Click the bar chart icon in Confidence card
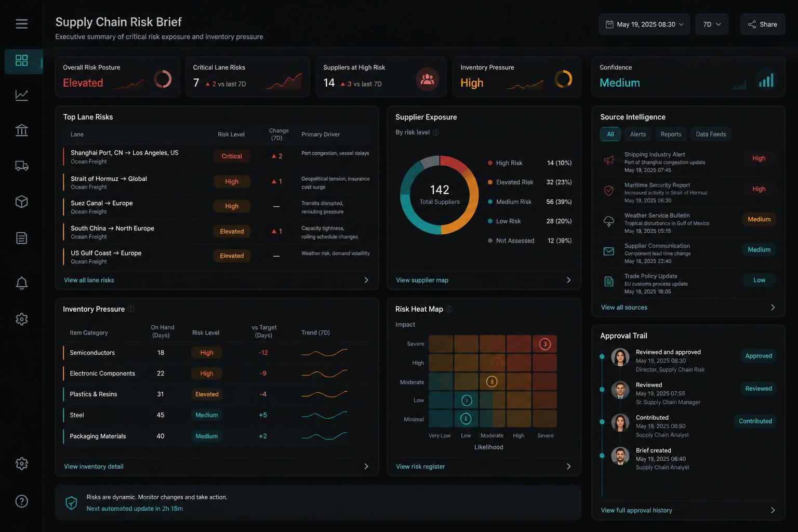The width and height of the screenshot is (798, 532). tap(766, 81)
